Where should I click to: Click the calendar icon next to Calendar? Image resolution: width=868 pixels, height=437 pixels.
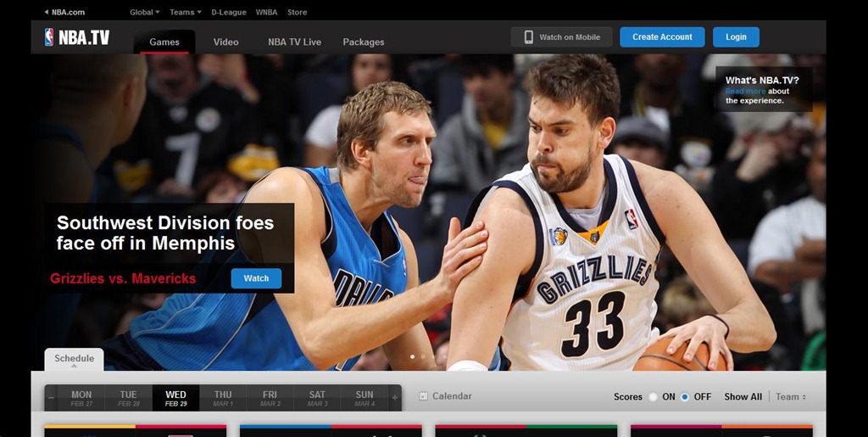coord(424,396)
